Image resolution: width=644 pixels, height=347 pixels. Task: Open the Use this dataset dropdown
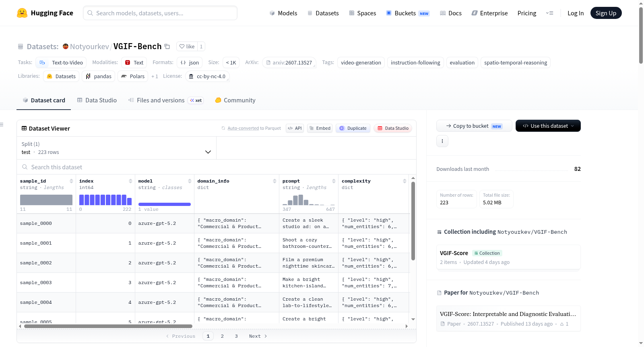point(548,126)
